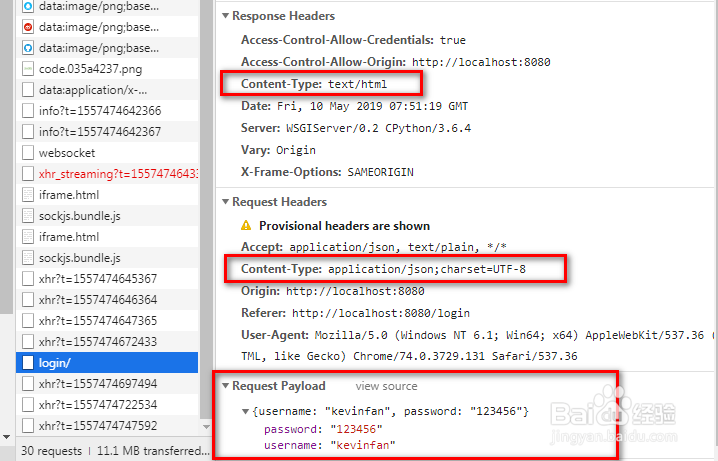This screenshot has height=461, width=718.
Task: Click the Origin request header line
Action: pyautogui.click(x=333, y=291)
